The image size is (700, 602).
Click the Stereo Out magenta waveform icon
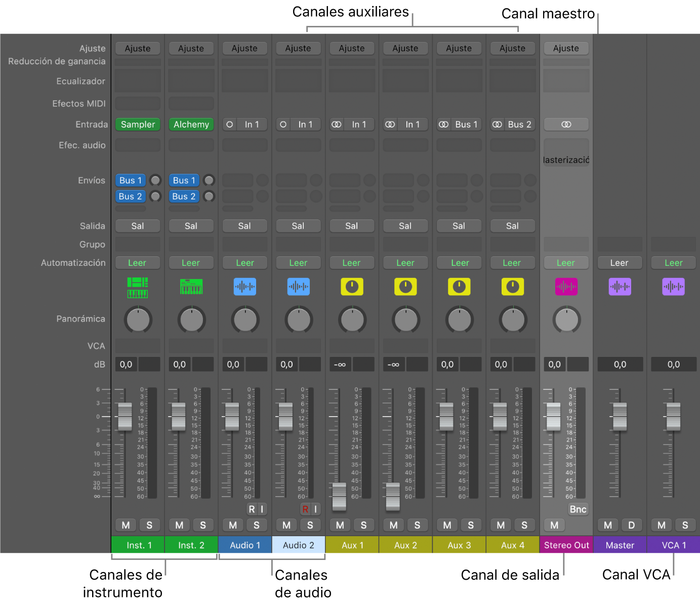(x=566, y=287)
